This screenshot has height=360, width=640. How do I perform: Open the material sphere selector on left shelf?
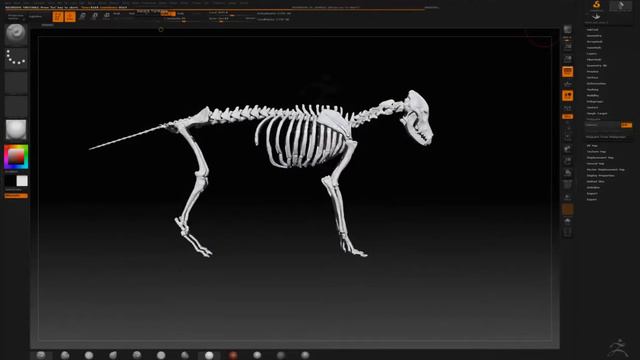pyautogui.click(x=16, y=129)
